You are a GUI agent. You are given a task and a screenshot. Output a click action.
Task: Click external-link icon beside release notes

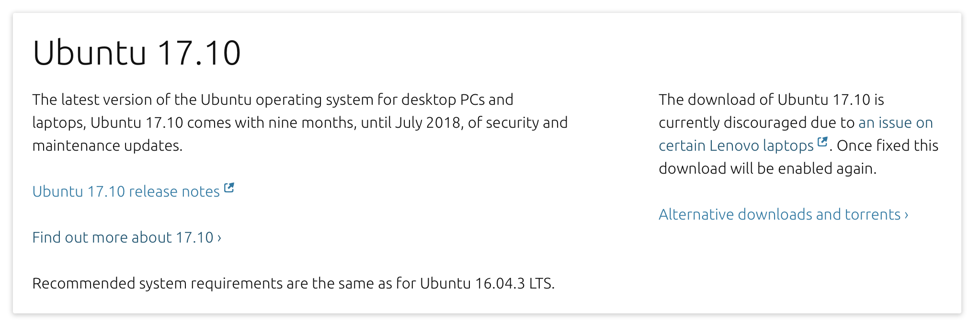click(x=229, y=188)
